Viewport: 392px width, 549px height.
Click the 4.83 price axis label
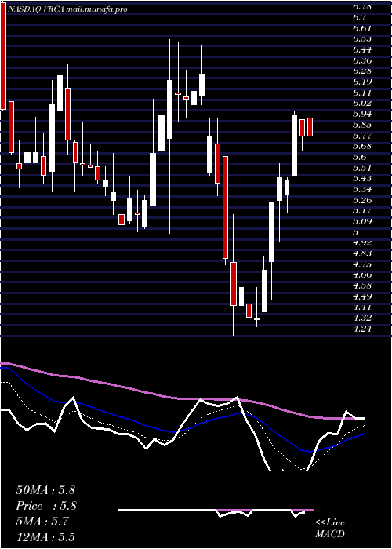point(362,253)
